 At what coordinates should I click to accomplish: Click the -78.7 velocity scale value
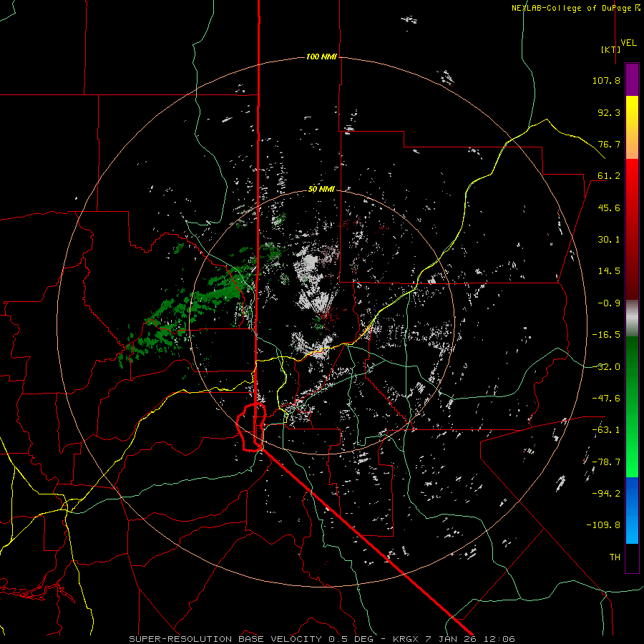click(606, 462)
